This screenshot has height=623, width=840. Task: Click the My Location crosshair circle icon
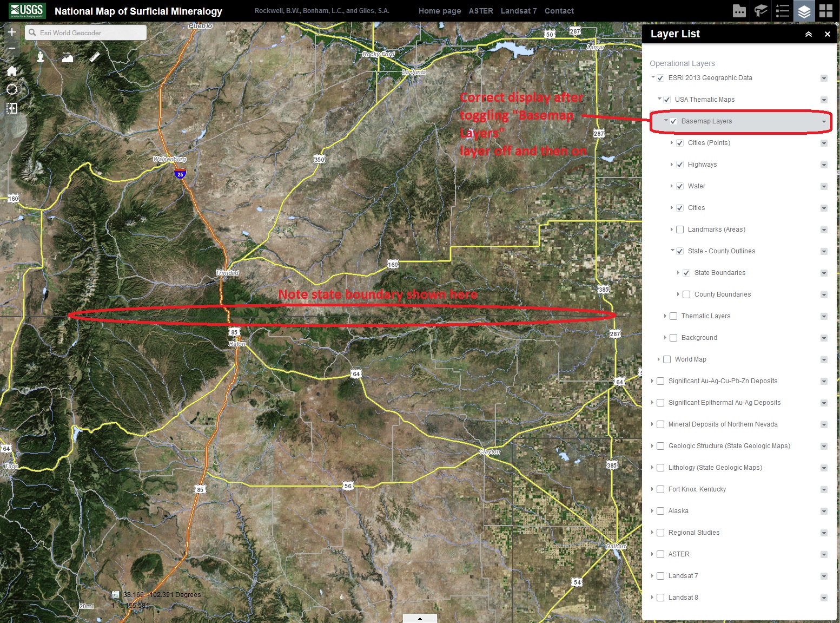point(12,89)
